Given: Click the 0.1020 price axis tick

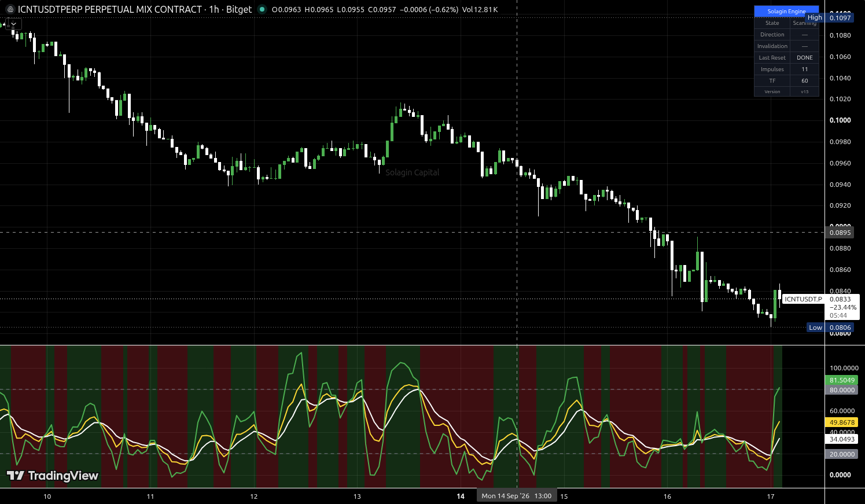Looking at the screenshot, I should (840, 99).
